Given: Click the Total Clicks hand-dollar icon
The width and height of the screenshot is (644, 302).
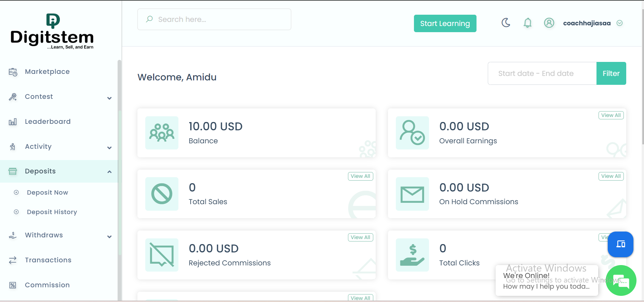Looking at the screenshot, I should click(x=412, y=255).
